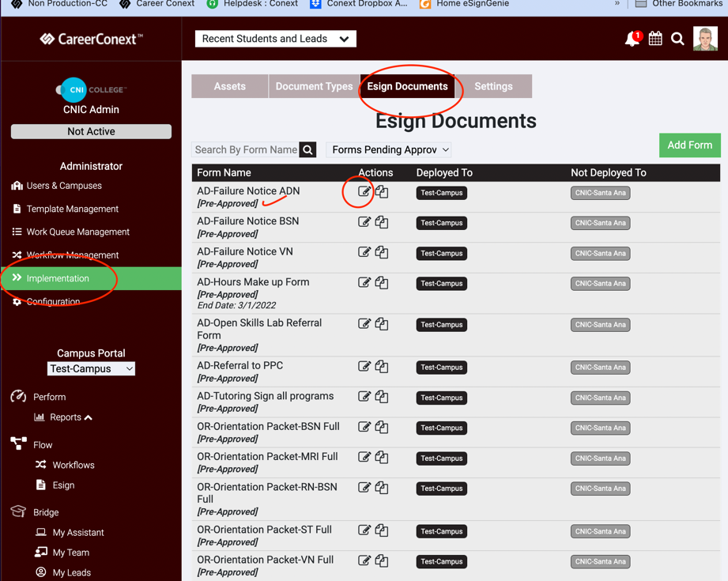Edit the AD-Hours Make up Form
The height and width of the screenshot is (581, 728).
[x=364, y=282]
